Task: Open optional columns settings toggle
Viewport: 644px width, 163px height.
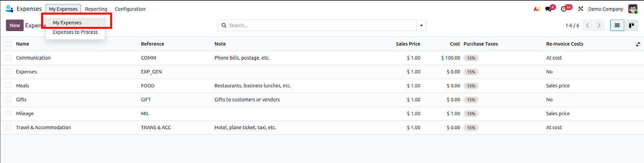Action: click(638, 44)
